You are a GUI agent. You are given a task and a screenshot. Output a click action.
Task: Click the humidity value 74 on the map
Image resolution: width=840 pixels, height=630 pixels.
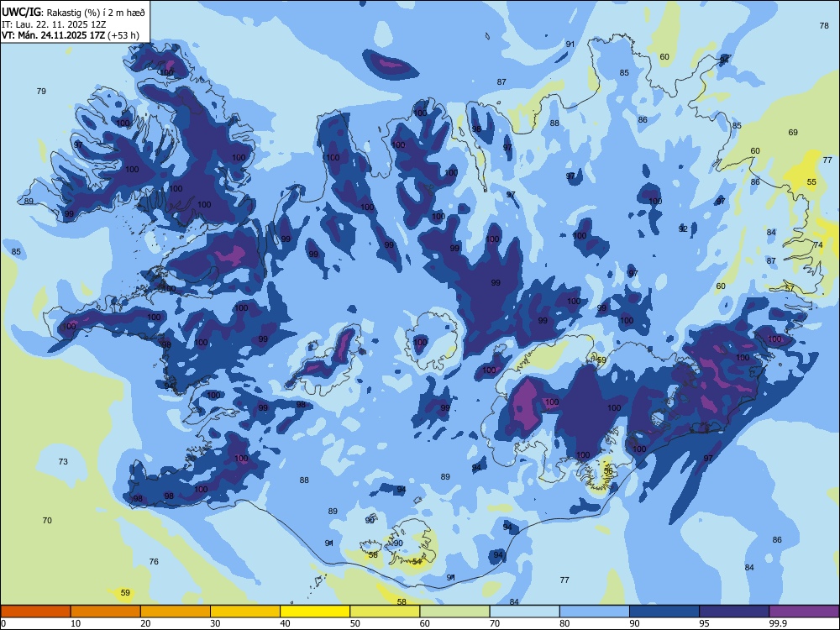[x=818, y=244]
